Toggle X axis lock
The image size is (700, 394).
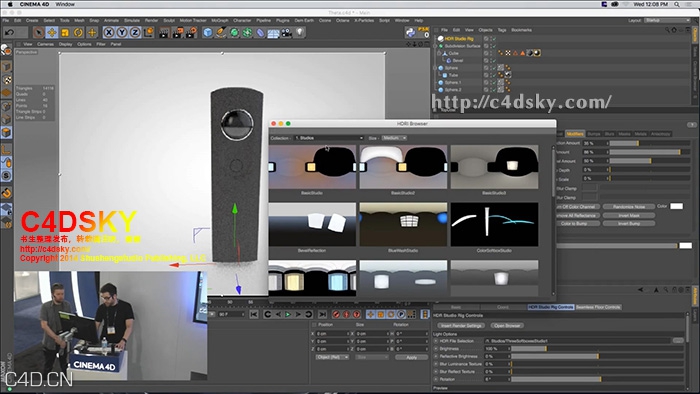(x=108, y=33)
